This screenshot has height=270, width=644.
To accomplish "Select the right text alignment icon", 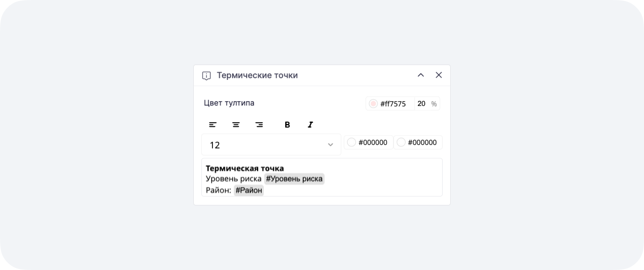I will [259, 124].
